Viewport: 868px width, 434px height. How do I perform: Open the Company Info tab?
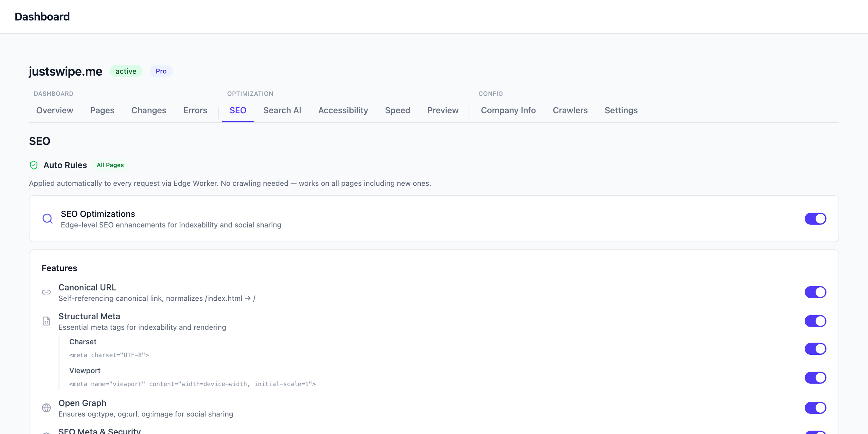[508, 110]
